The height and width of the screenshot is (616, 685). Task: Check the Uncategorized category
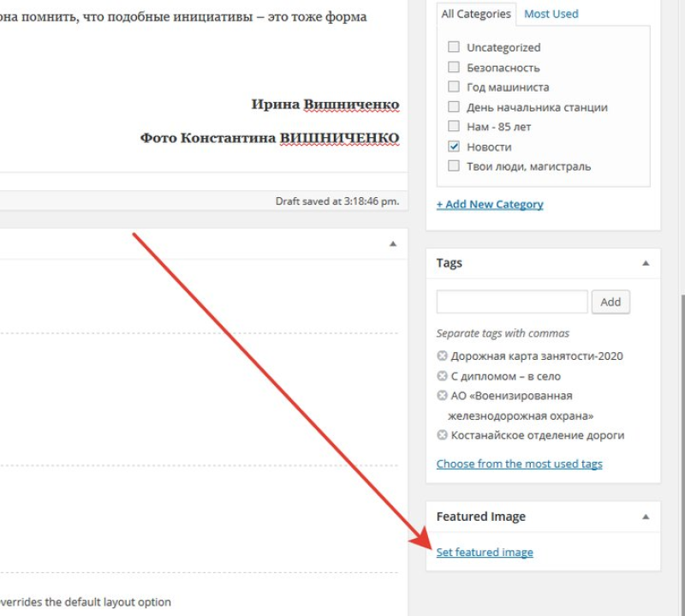tap(454, 47)
